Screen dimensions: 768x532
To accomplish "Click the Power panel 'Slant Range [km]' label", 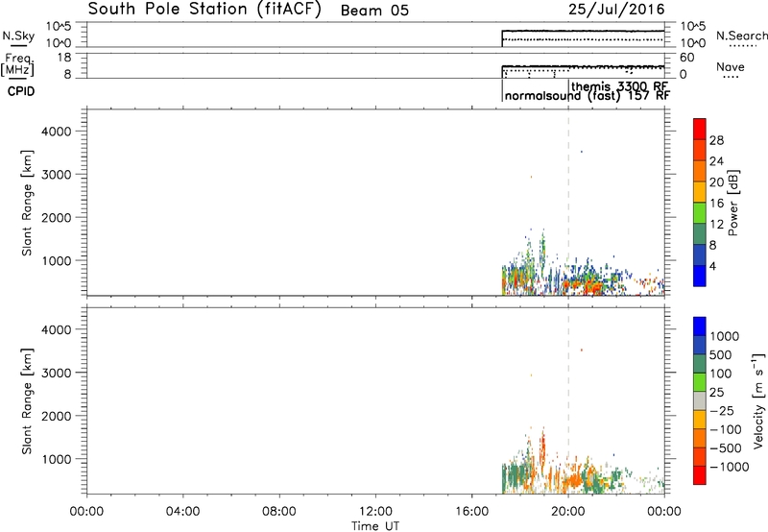I will (x=27, y=203).
